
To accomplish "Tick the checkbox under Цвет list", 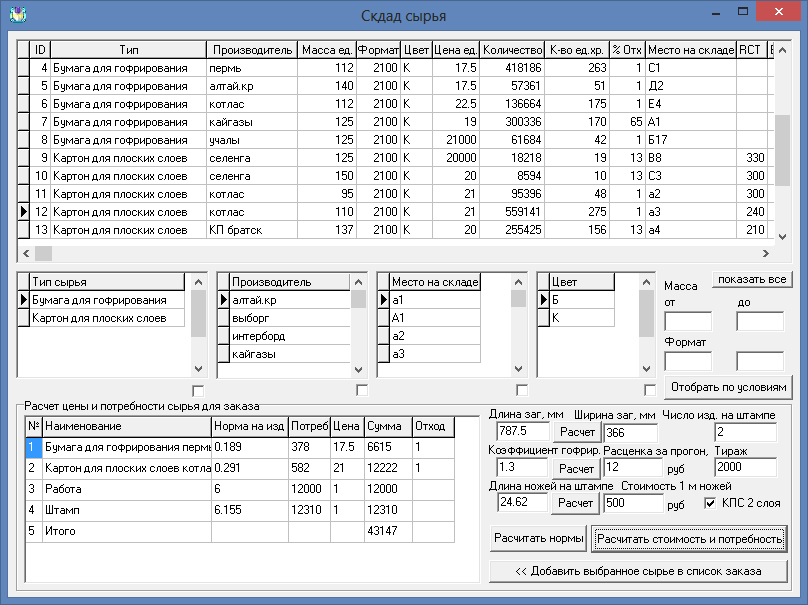I will (650, 390).
